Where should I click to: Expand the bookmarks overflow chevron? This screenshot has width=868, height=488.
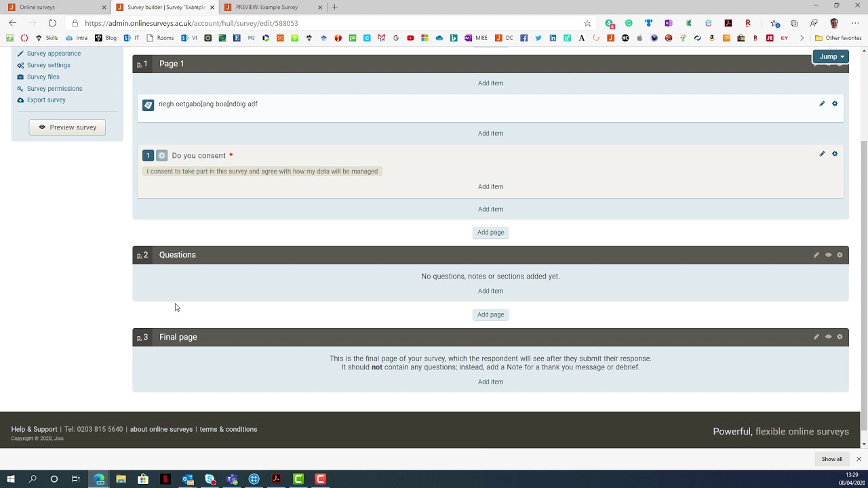tap(802, 38)
